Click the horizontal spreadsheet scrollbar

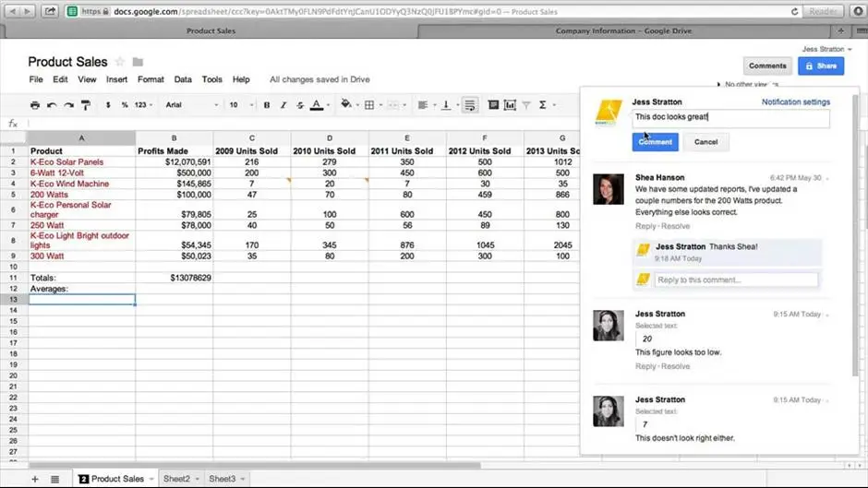point(255,466)
